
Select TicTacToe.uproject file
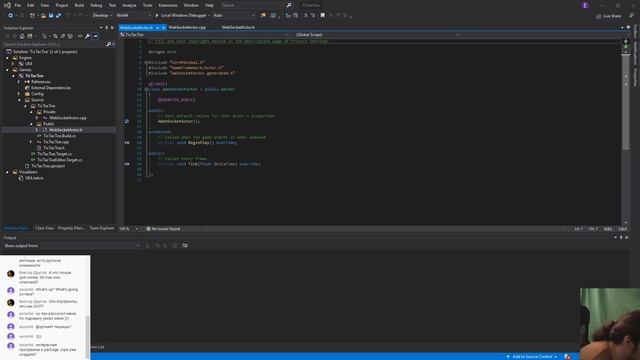48,166
